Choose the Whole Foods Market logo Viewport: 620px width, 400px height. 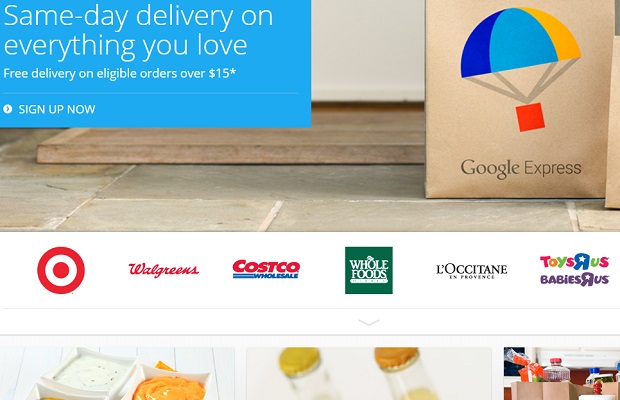point(369,270)
